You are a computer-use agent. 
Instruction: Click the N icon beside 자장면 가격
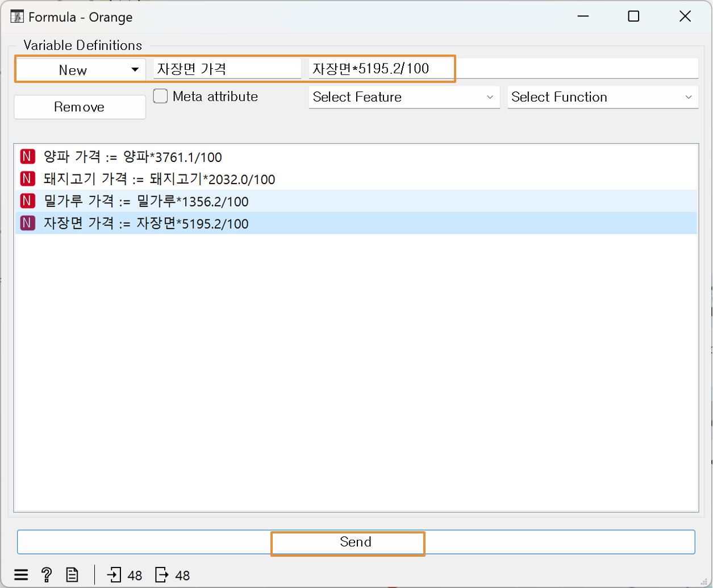point(27,223)
